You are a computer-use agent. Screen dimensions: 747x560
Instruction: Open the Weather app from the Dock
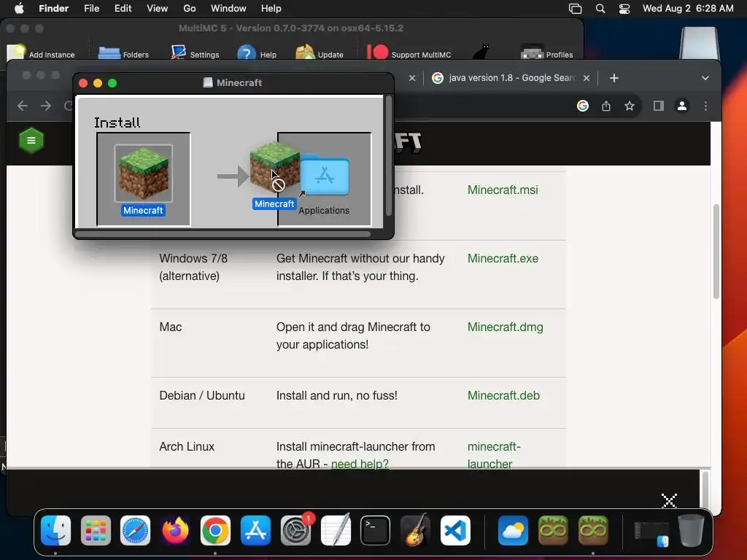click(513, 530)
